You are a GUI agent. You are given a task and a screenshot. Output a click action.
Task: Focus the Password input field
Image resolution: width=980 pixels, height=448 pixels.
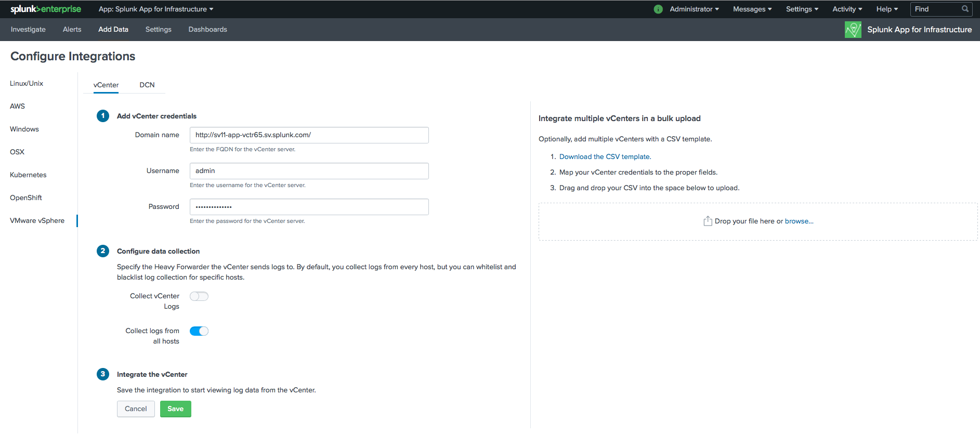click(309, 207)
